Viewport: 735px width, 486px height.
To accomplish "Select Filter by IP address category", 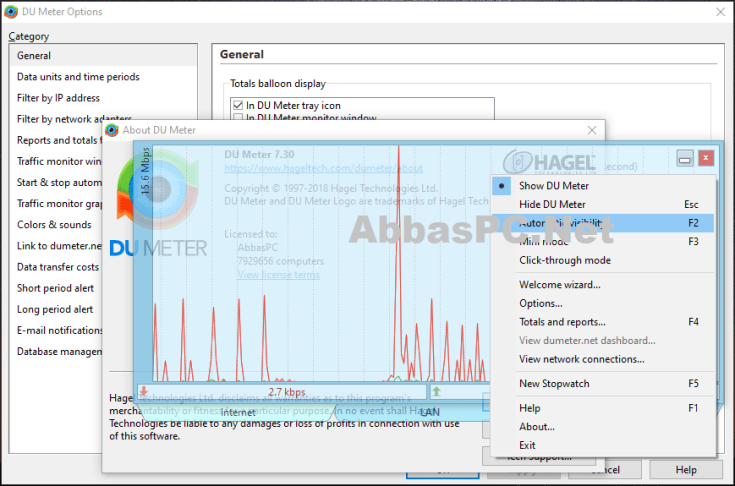I will click(x=58, y=98).
